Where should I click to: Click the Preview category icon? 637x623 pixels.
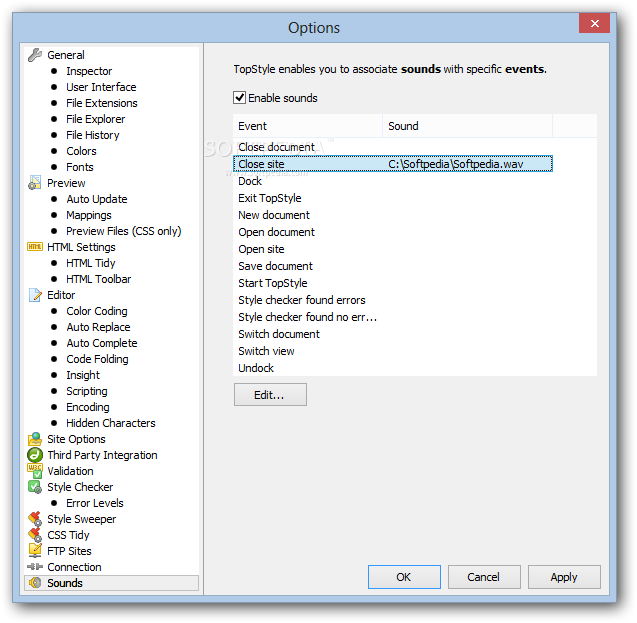[x=35, y=183]
